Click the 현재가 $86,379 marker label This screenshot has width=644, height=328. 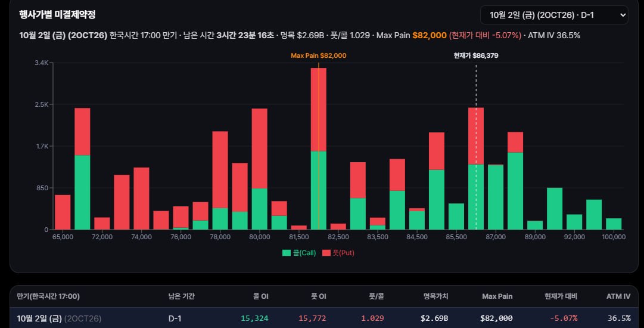click(x=476, y=55)
